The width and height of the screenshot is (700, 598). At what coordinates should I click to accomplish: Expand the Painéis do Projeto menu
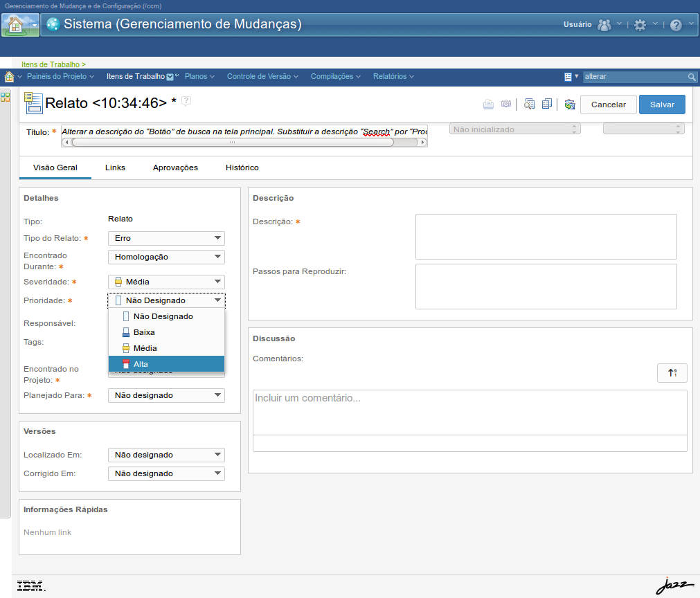point(60,77)
